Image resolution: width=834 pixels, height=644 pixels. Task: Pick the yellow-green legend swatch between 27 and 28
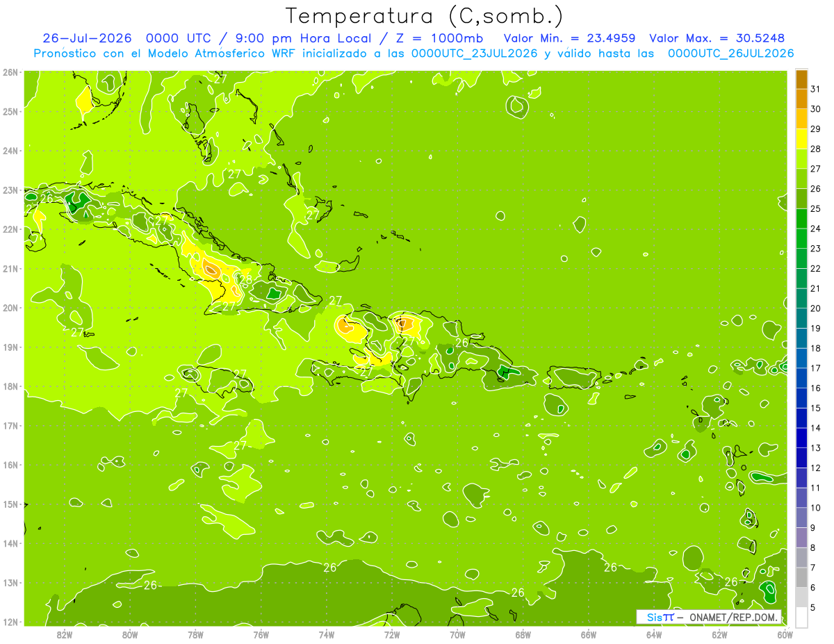coord(801,158)
